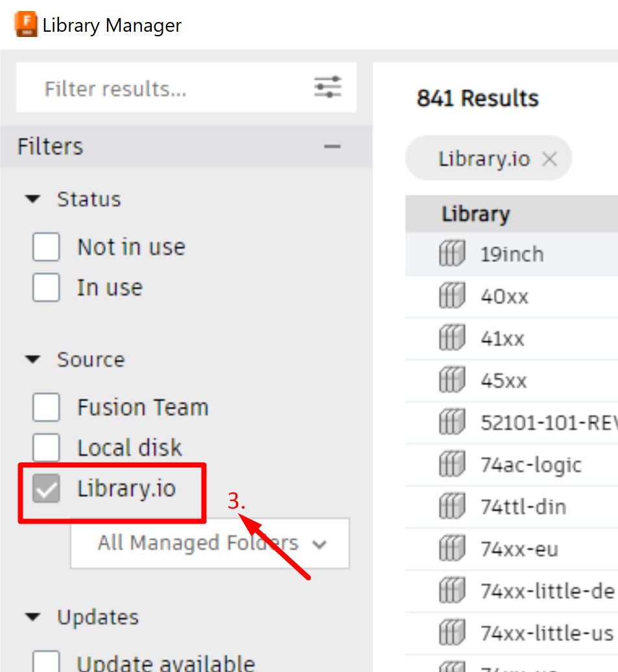Click the 40xx library icon
The height and width of the screenshot is (672, 618).
[452, 296]
